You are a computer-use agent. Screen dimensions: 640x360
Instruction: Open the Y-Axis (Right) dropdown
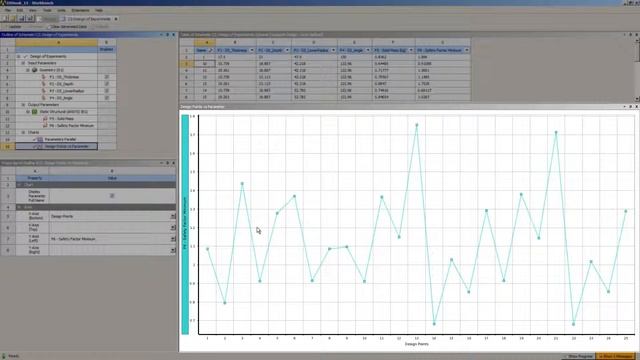pos(173,250)
